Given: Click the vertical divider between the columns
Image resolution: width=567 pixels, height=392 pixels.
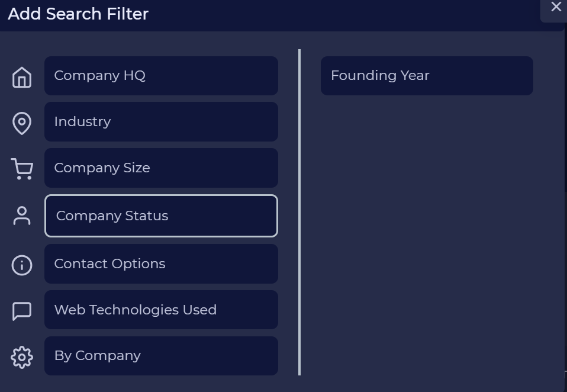Looking at the screenshot, I should [x=299, y=212].
